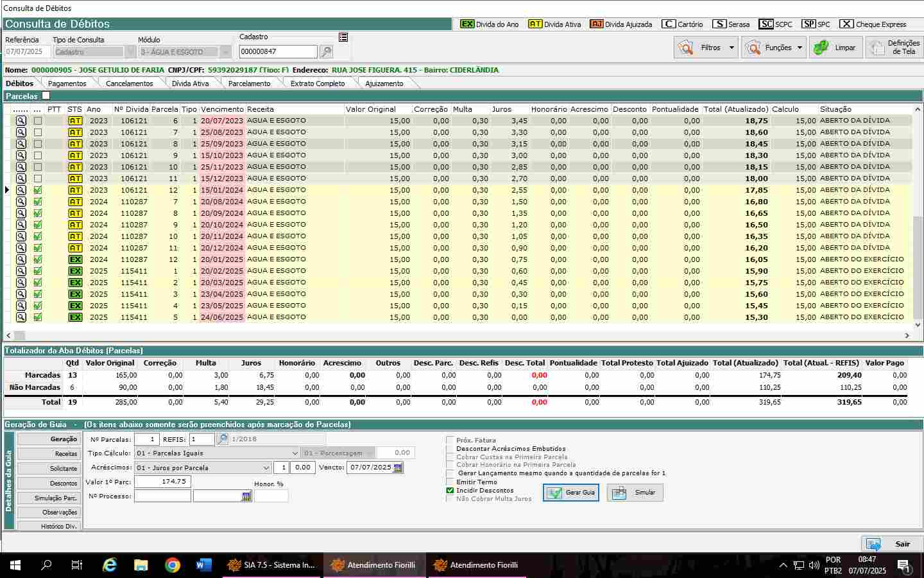Switch to the Pagamentos tab
Screen dimensions: 924x578
67,83
